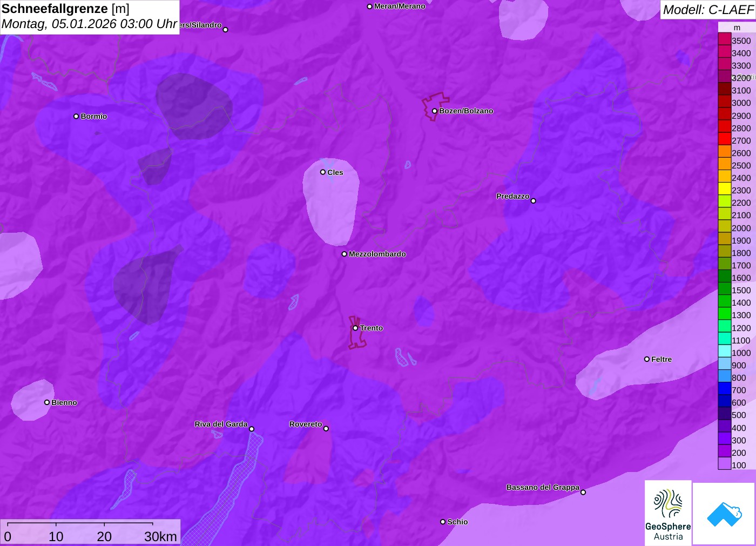Click the Silandro marker dot
Screen dimensions: 756x546
(226, 30)
